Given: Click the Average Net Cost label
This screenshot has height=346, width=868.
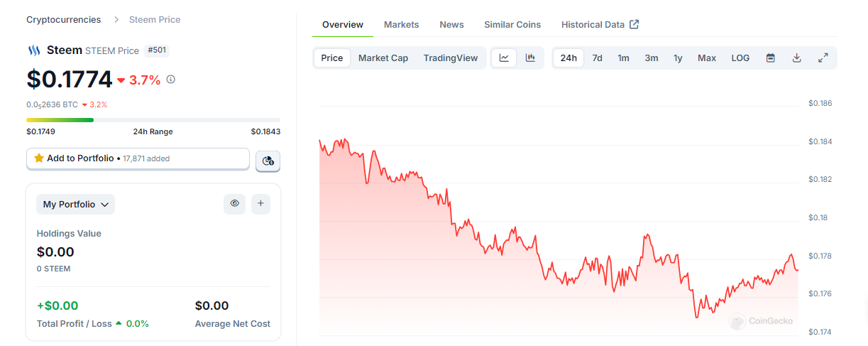Looking at the screenshot, I should pyautogui.click(x=233, y=324).
